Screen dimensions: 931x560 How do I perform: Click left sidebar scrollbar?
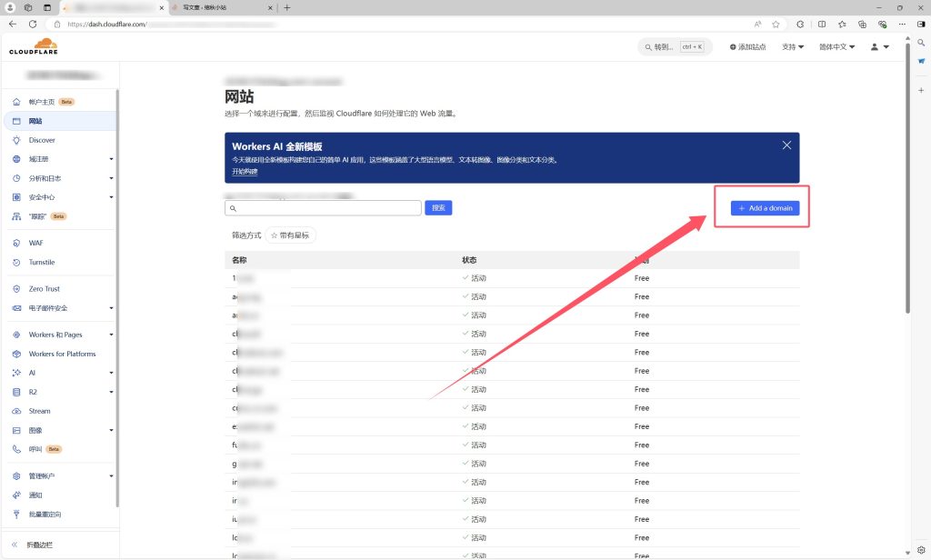(117, 297)
